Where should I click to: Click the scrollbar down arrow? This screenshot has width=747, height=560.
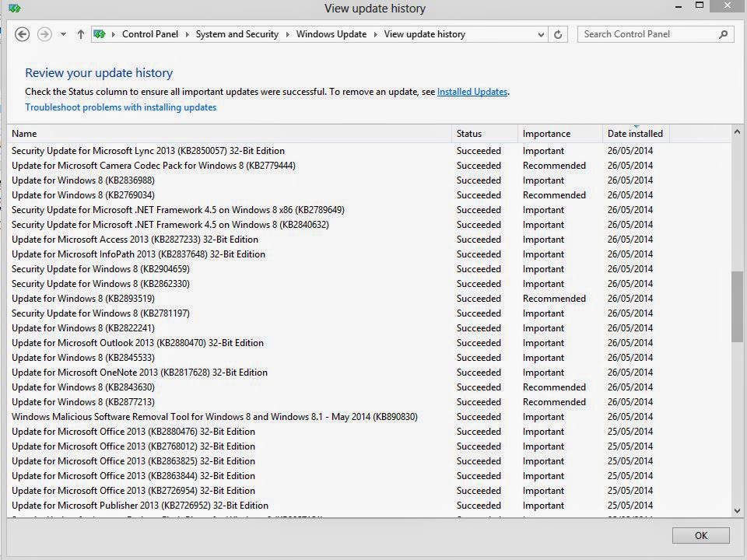[737, 511]
